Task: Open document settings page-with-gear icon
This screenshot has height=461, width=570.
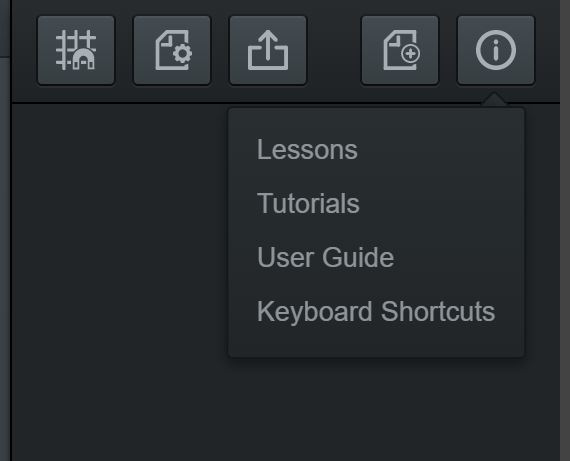Action: coord(172,50)
